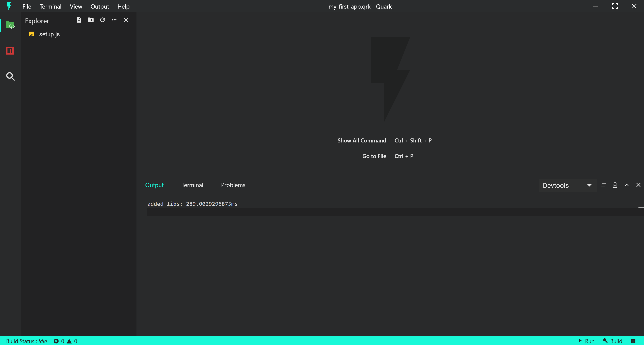
Task: Open the Explorer view in sidebar
Action: point(10,25)
